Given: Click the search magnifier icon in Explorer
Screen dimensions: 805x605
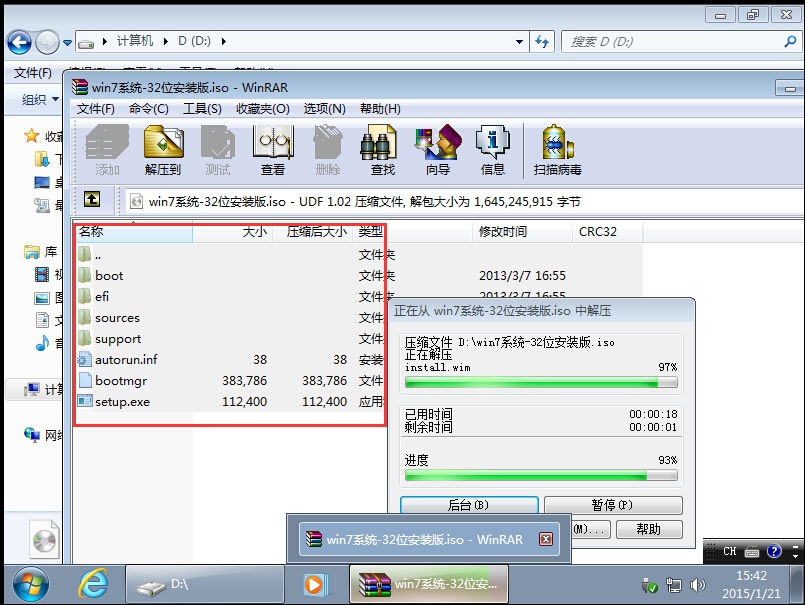Looking at the screenshot, I should tap(790, 42).
